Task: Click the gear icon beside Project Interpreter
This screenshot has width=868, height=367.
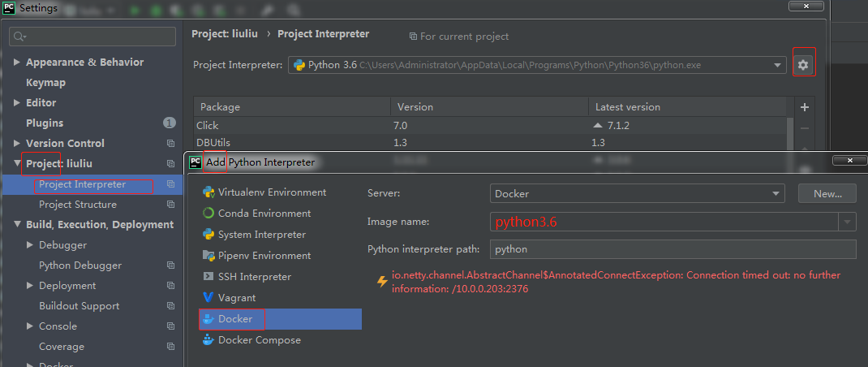Action: 803,65
